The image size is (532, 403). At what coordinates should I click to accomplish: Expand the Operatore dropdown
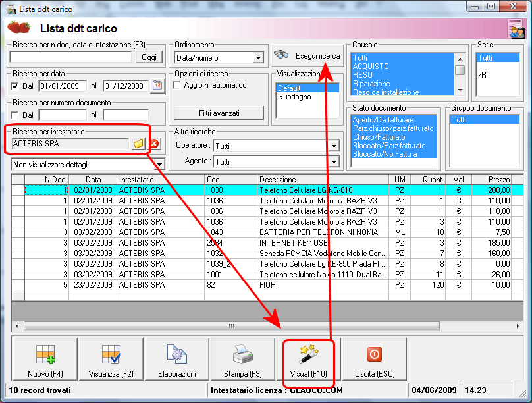pos(334,146)
